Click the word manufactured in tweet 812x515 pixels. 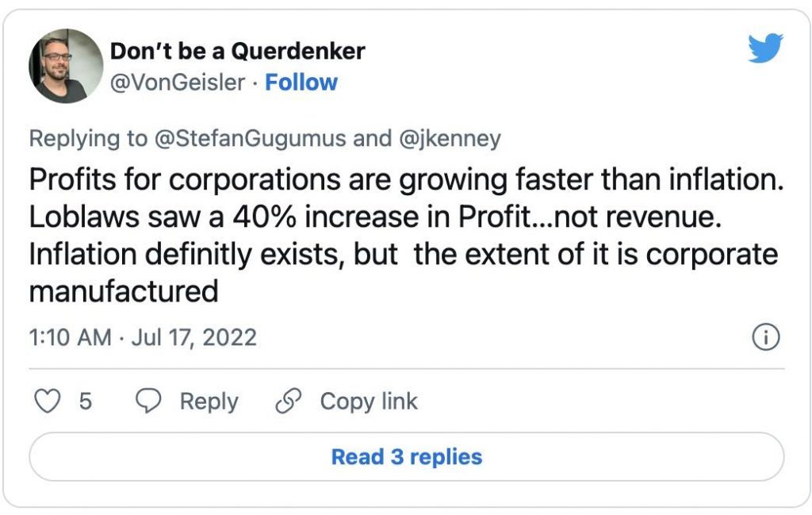[x=123, y=292]
